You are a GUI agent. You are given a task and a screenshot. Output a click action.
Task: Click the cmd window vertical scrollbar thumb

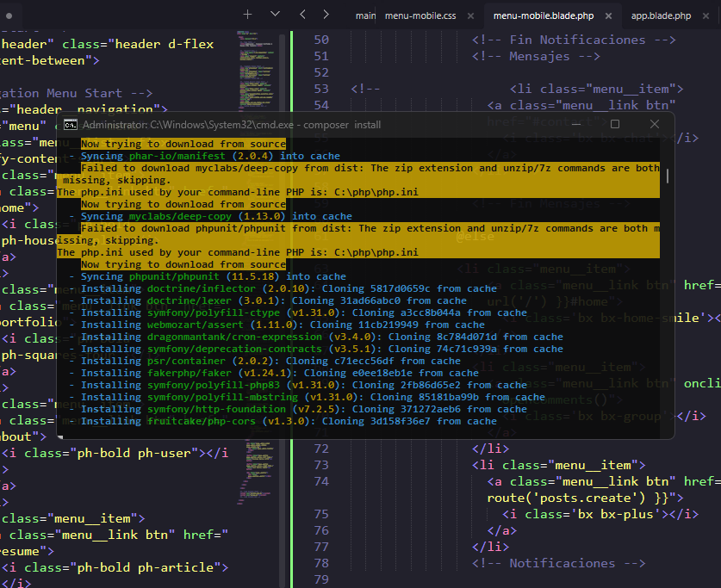tap(668, 176)
